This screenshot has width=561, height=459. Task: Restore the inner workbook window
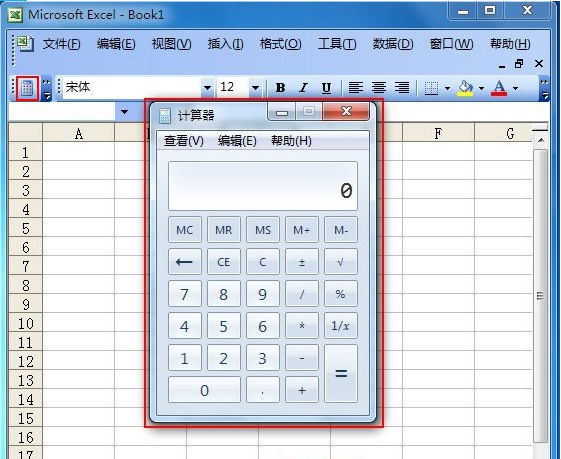pos(519,64)
